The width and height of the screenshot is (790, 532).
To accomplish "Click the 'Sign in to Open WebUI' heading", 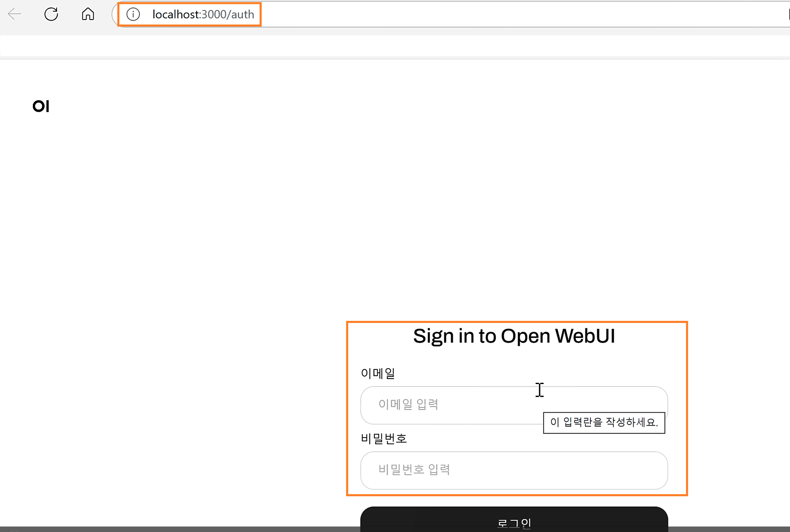I will pyautogui.click(x=514, y=336).
